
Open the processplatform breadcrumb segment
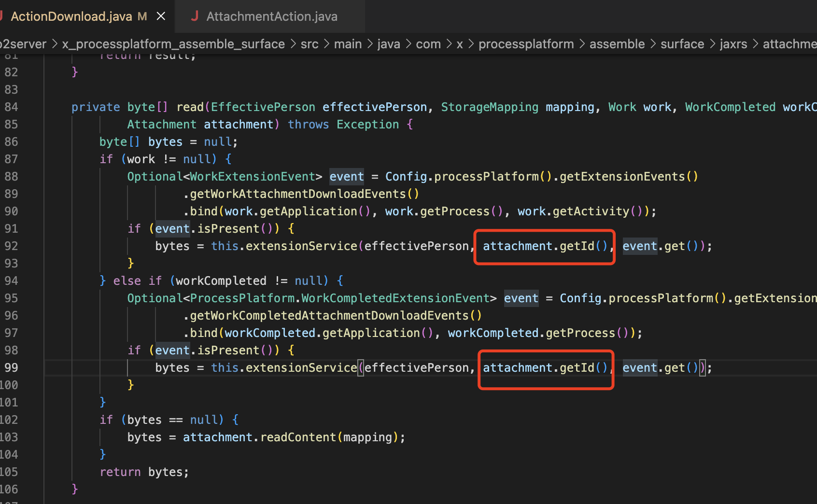click(x=526, y=44)
